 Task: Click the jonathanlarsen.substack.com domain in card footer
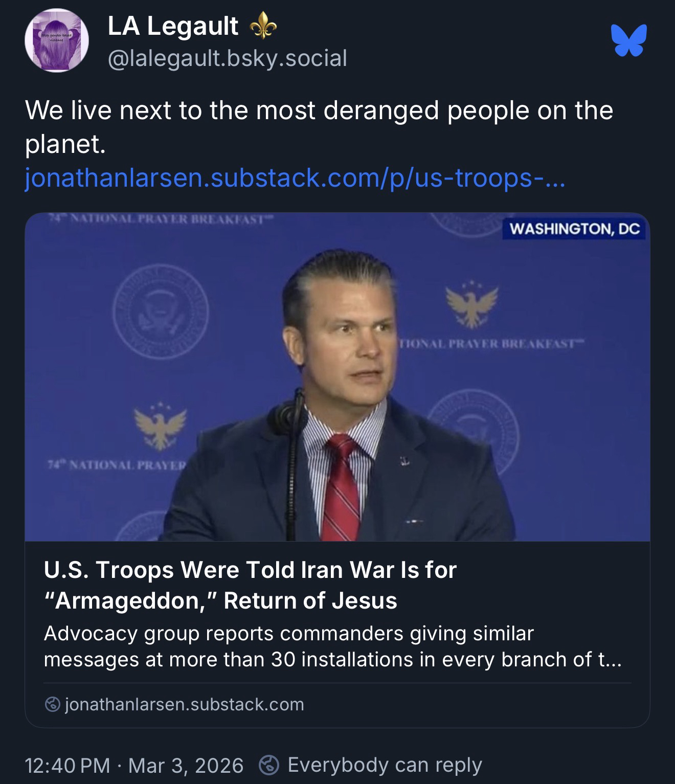(x=184, y=705)
